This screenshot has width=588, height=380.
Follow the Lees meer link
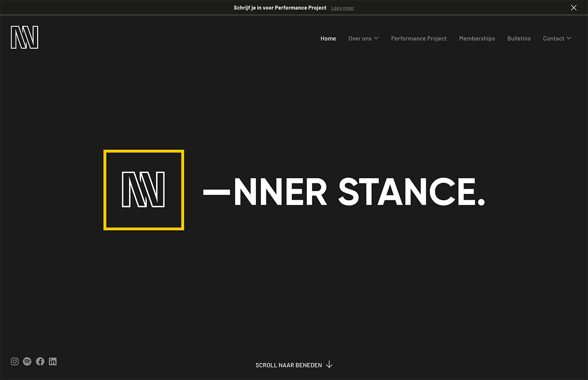click(343, 8)
